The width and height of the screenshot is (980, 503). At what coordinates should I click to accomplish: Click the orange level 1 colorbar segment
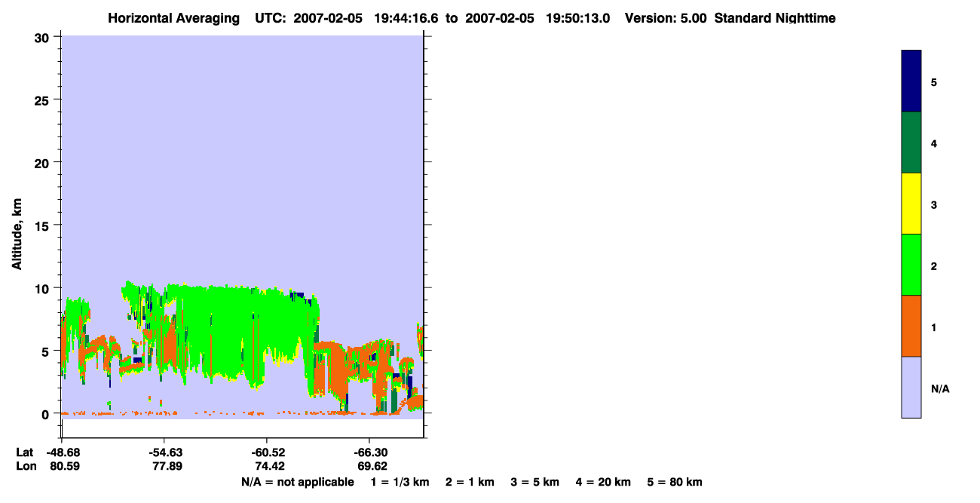[x=911, y=326]
